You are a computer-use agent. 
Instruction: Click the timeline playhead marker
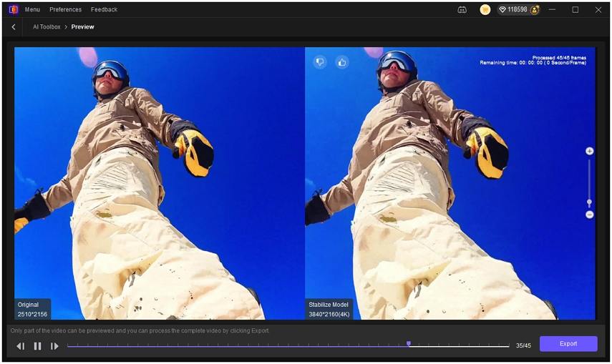pos(409,344)
